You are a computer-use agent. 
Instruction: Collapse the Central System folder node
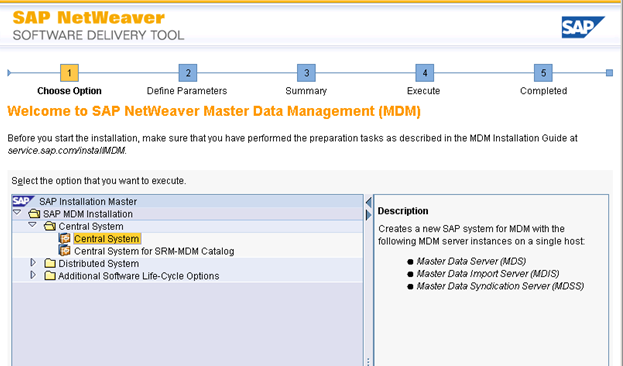pos(33,225)
